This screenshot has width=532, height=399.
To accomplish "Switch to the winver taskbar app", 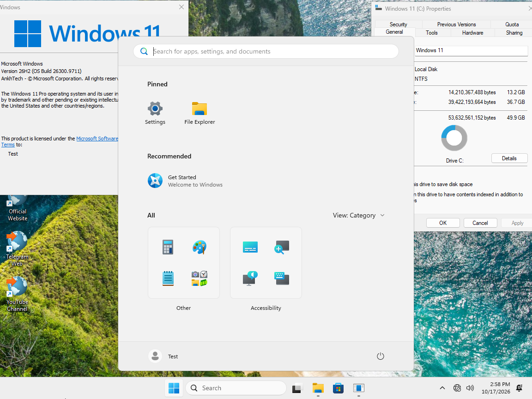I will [359, 388].
